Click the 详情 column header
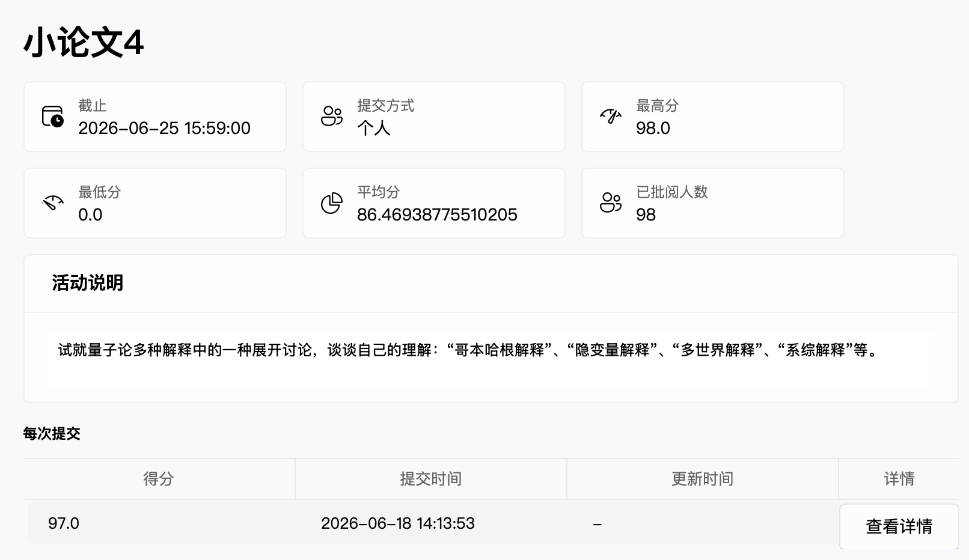Screen dimensions: 969x560 point(899,479)
